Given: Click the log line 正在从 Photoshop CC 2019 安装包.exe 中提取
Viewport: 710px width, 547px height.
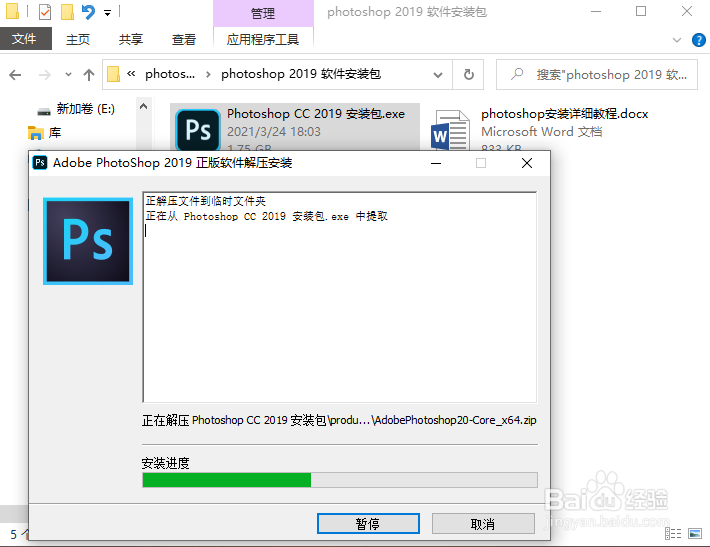Looking at the screenshot, I should (267, 216).
